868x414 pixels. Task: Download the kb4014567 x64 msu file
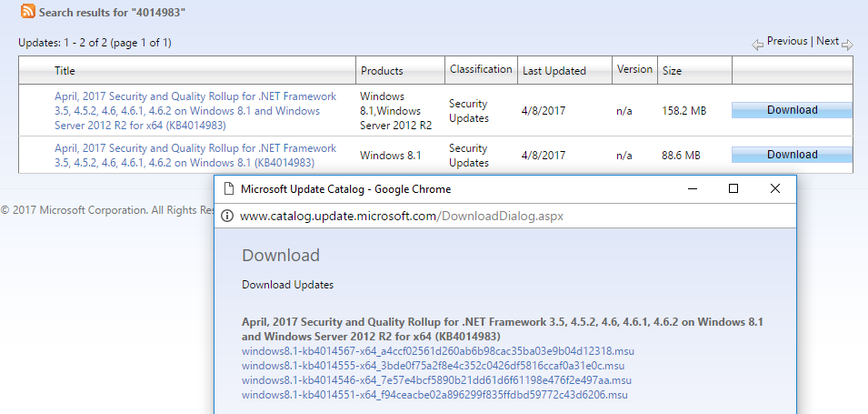[x=438, y=351]
